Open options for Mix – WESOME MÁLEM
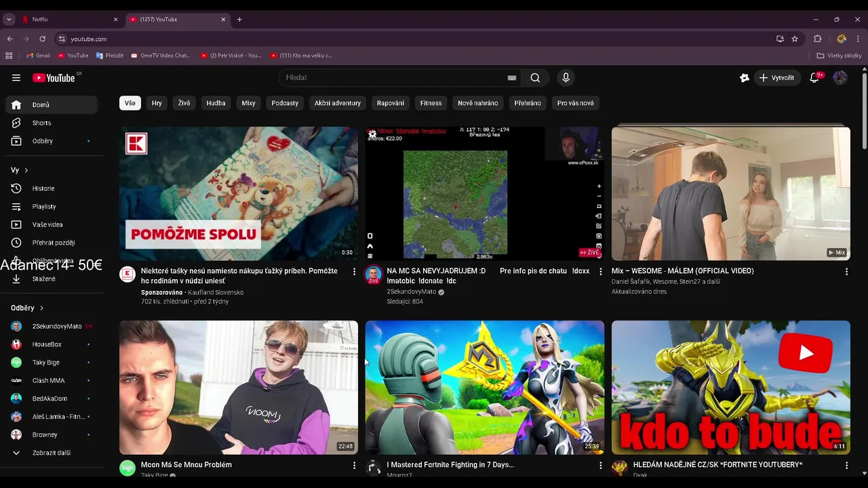Viewport: 868px width, 488px height. click(846, 271)
